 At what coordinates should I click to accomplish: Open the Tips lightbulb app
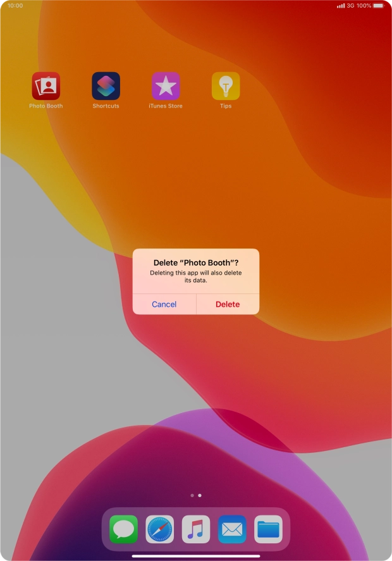pos(226,86)
